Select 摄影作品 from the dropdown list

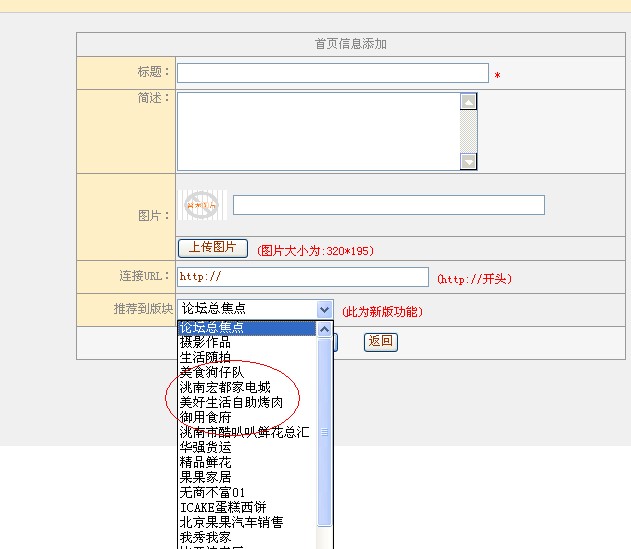(247, 343)
